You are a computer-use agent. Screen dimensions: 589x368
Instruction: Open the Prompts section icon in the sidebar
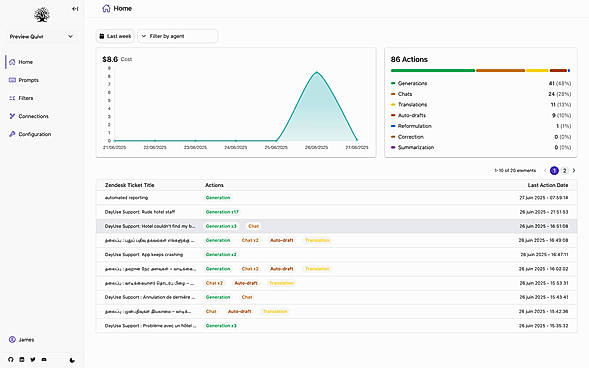point(12,80)
